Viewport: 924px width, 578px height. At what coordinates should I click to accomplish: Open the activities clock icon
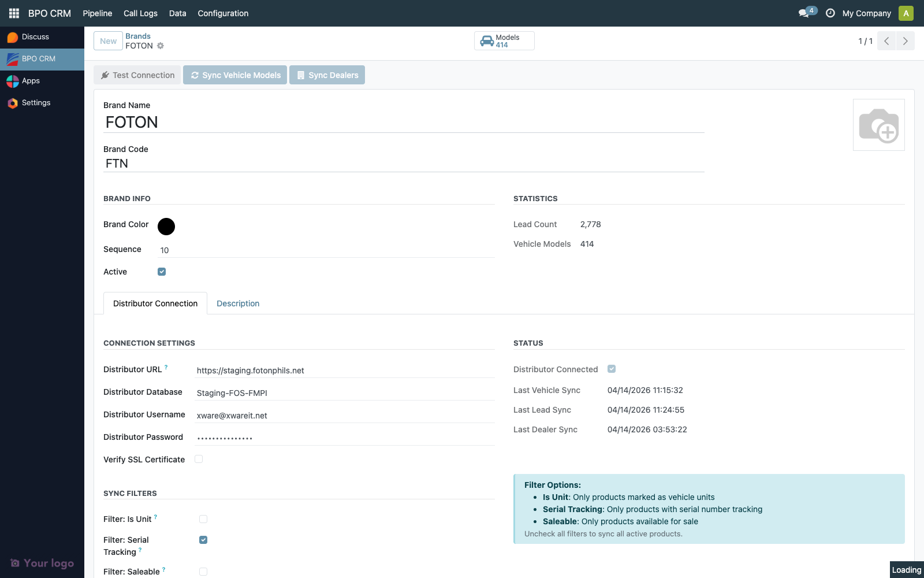830,13
